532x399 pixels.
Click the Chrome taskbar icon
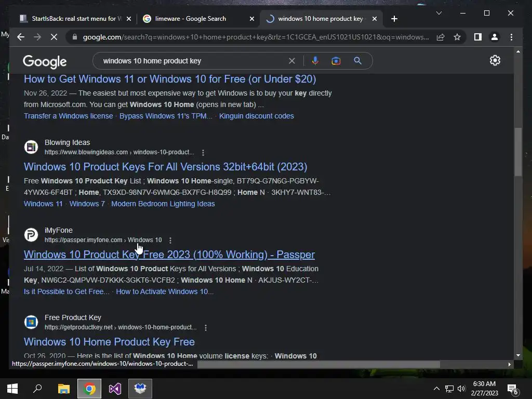click(x=89, y=389)
